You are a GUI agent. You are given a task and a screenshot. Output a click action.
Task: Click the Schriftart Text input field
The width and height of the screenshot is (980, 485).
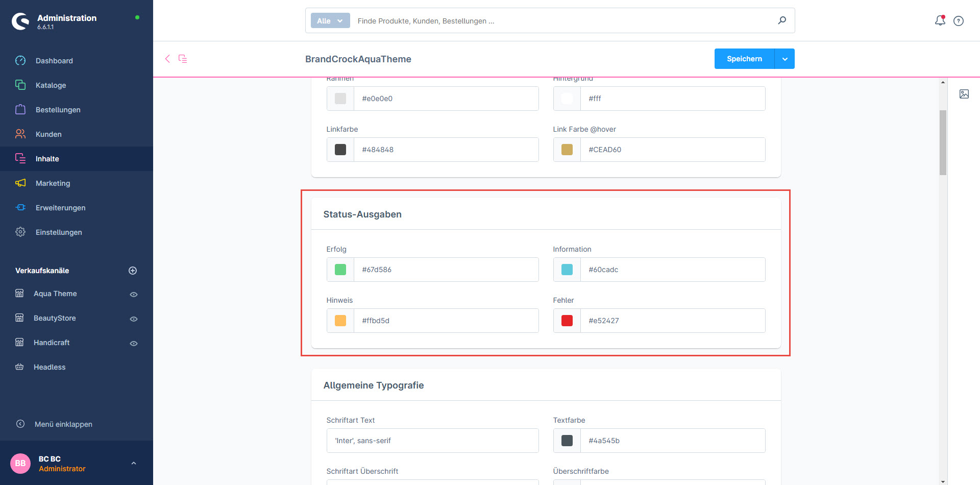click(432, 441)
